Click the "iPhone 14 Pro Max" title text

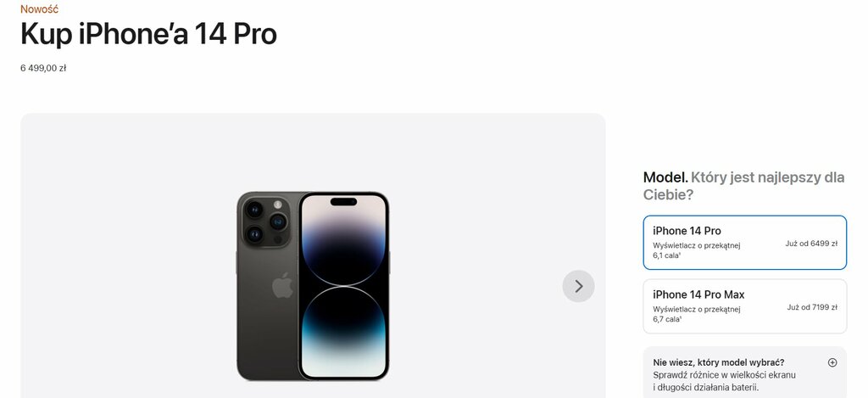coord(698,294)
